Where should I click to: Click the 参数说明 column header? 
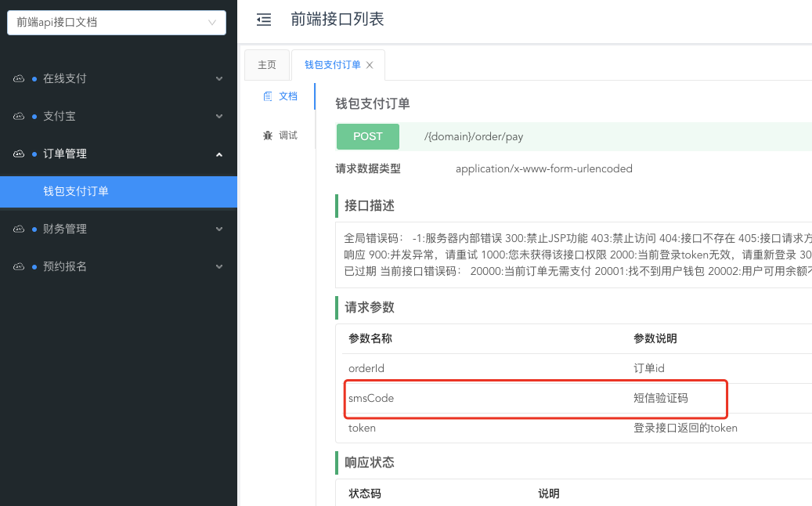point(655,338)
